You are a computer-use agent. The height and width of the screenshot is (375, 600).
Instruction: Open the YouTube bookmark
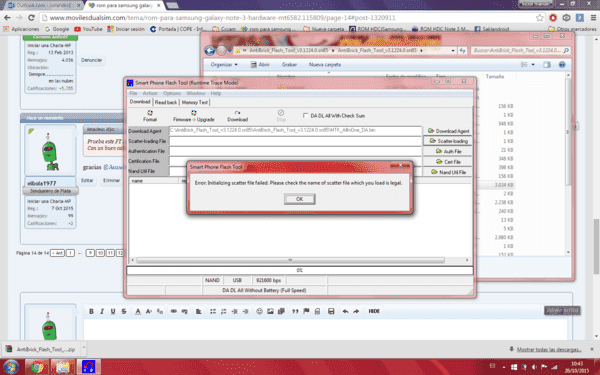coord(88,29)
